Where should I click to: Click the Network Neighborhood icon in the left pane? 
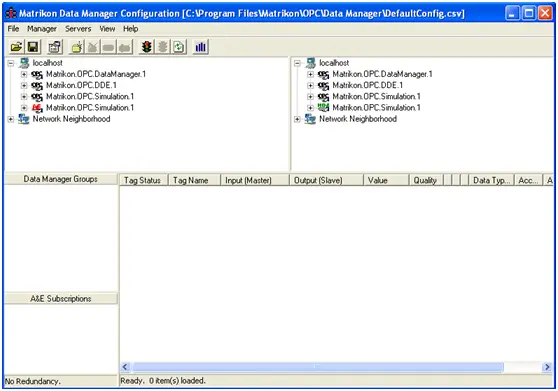click(x=24, y=119)
